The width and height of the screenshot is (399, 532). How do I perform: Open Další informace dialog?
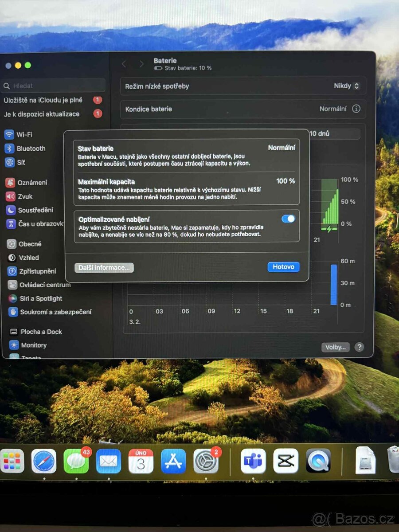point(103,267)
